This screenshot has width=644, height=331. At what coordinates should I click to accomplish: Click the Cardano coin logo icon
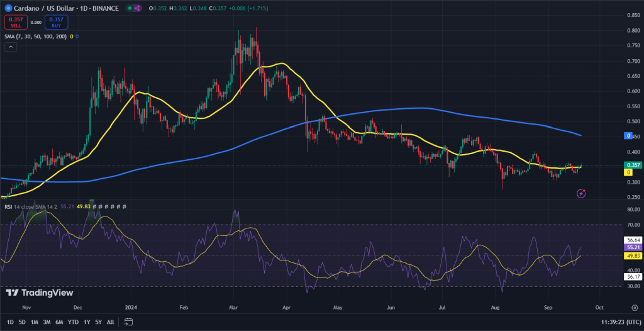click(x=7, y=8)
